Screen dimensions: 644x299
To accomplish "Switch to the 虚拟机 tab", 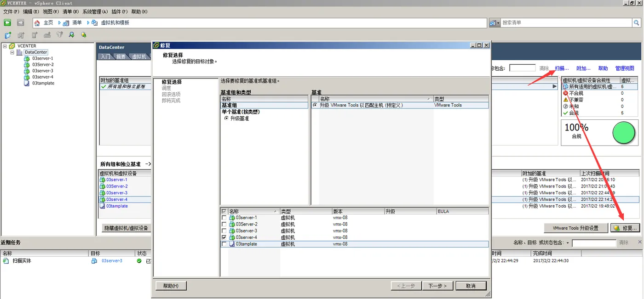I will tap(139, 56).
